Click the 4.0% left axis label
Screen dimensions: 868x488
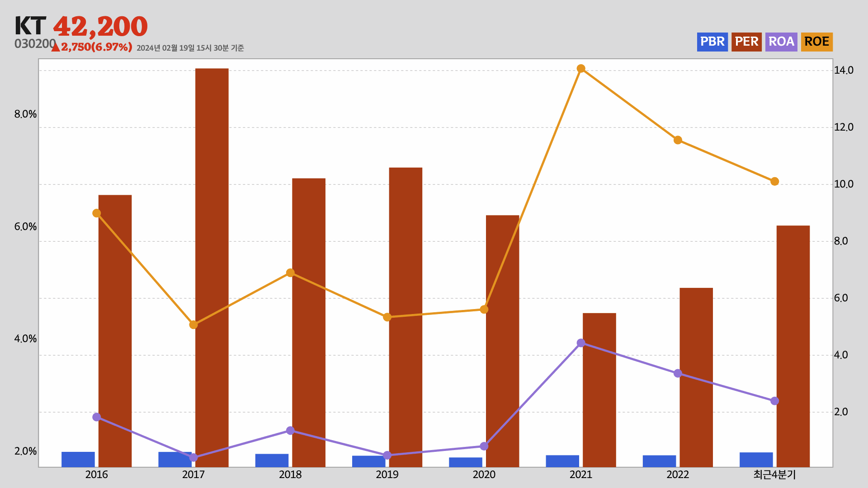tap(25, 339)
